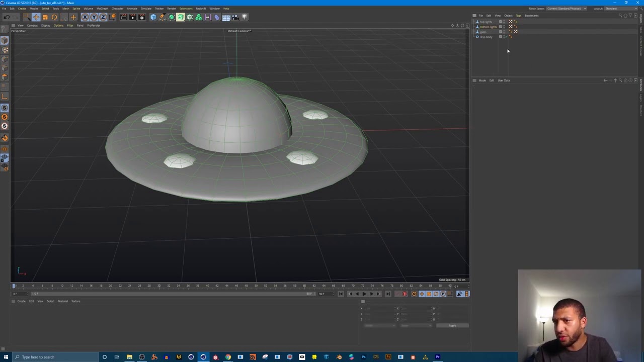Add a Cube primitive from toolbar
The width and height of the screenshot is (644, 362).
tap(153, 17)
